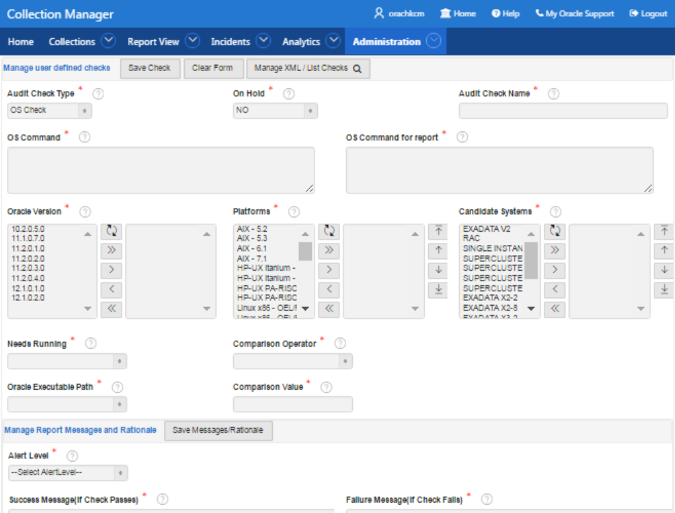Open help for OS Command for report
The image size is (675, 513).
click(462, 137)
